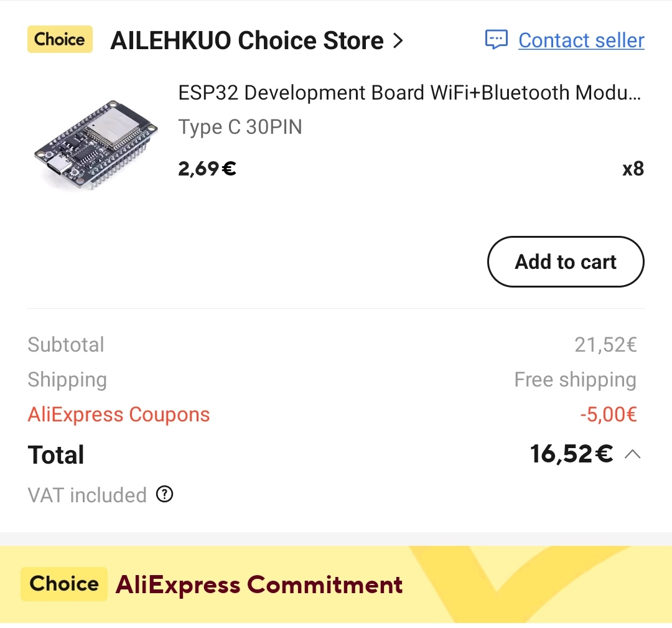
Task: Click the Free shipping text
Action: [x=575, y=380]
